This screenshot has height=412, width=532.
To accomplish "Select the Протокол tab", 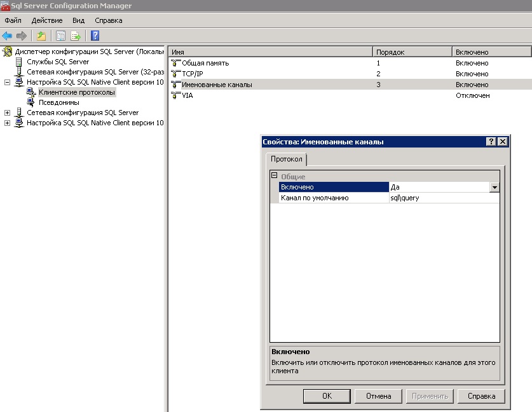I will 287,159.
